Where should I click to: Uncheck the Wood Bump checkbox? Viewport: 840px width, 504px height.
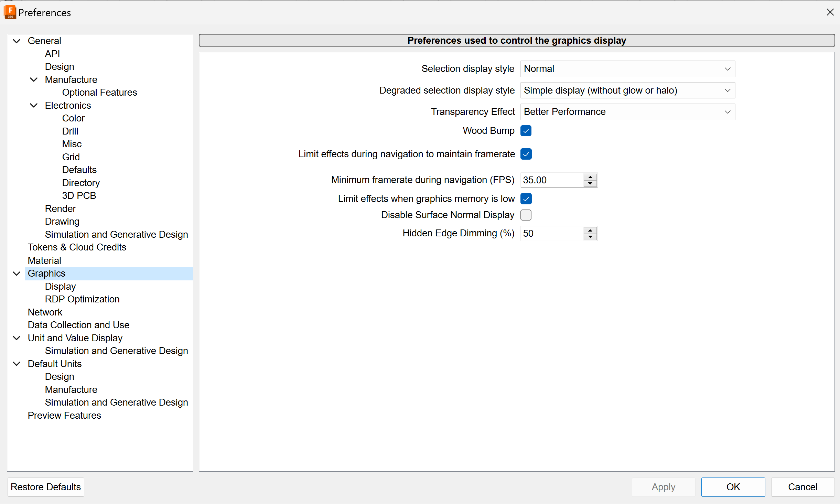tap(526, 131)
